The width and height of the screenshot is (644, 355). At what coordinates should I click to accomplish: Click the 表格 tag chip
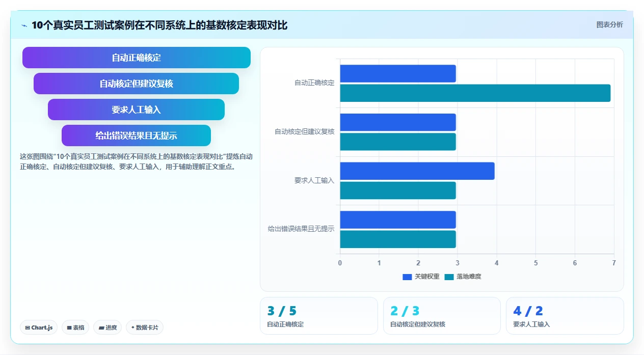click(76, 327)
